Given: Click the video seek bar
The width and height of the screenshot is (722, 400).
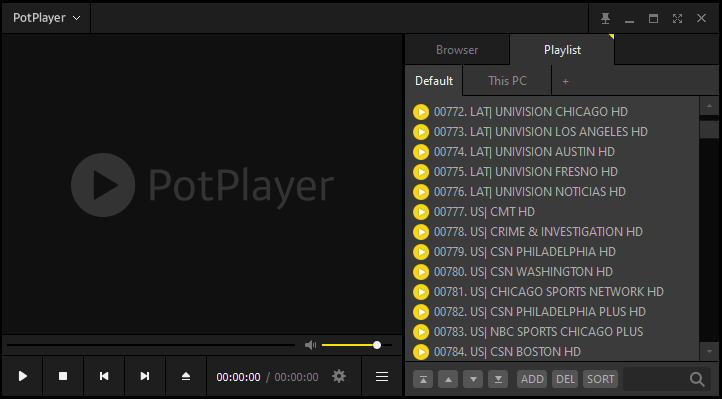Looking at the screenshot, I should pyautogui.click(x=151, y=345).
